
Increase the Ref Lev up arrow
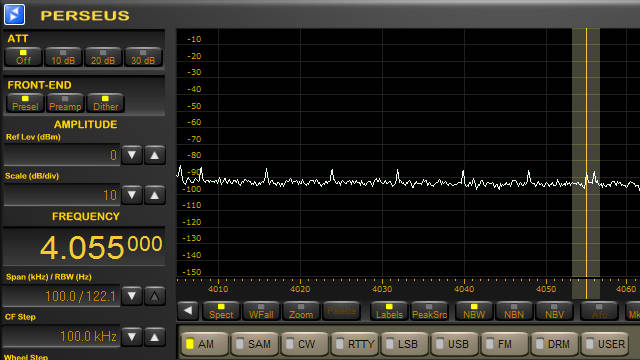[x=154, y=155]
